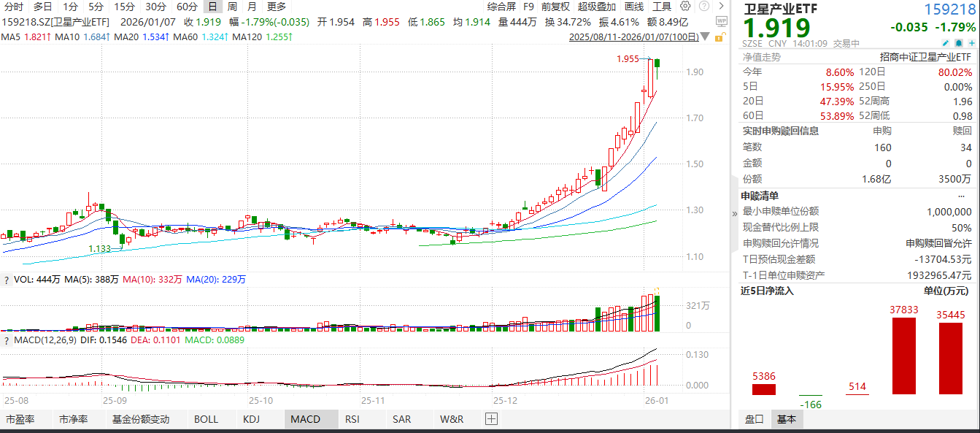Expand toolbar with right chevron arrow
The image size is (980, 433).
pyautogui.click(x=721, y=7)
